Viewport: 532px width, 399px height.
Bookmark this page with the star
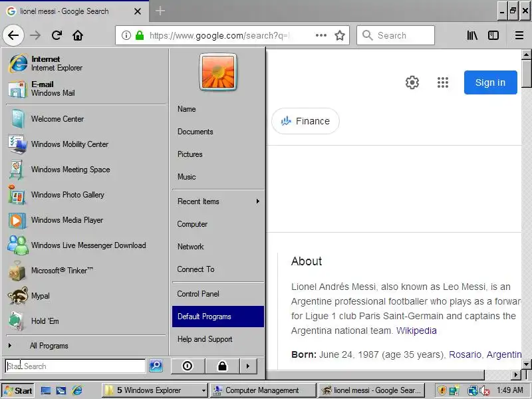[340, 35]
